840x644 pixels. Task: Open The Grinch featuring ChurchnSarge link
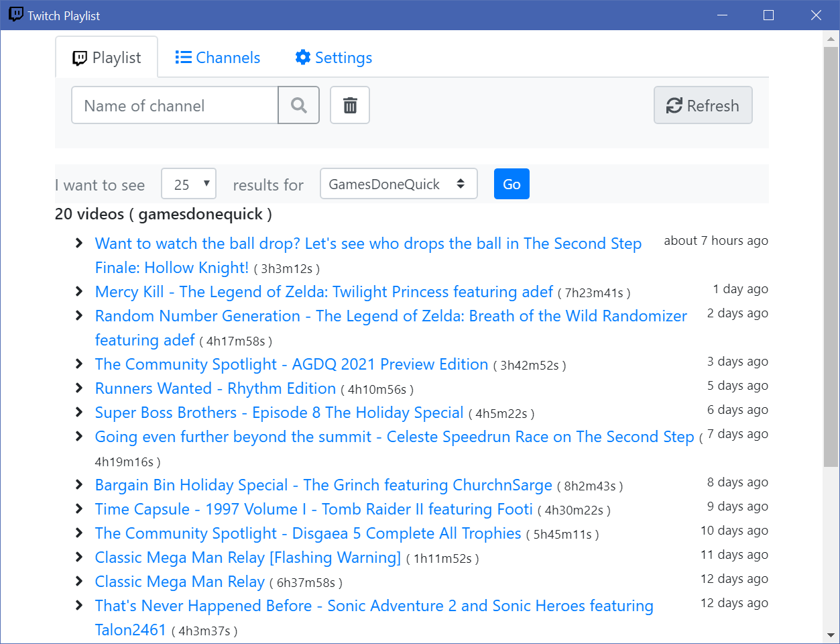tap(324, 485)
